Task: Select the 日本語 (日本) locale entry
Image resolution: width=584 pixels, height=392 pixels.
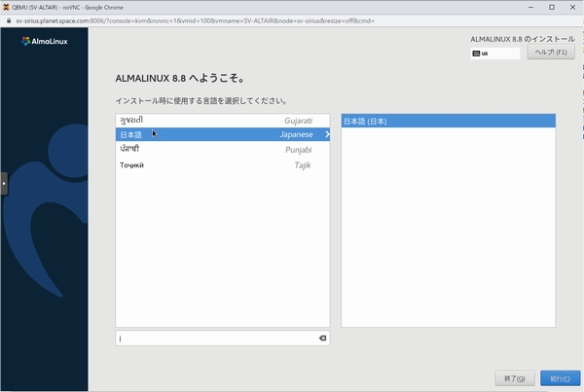Action: tap(449, 121)
